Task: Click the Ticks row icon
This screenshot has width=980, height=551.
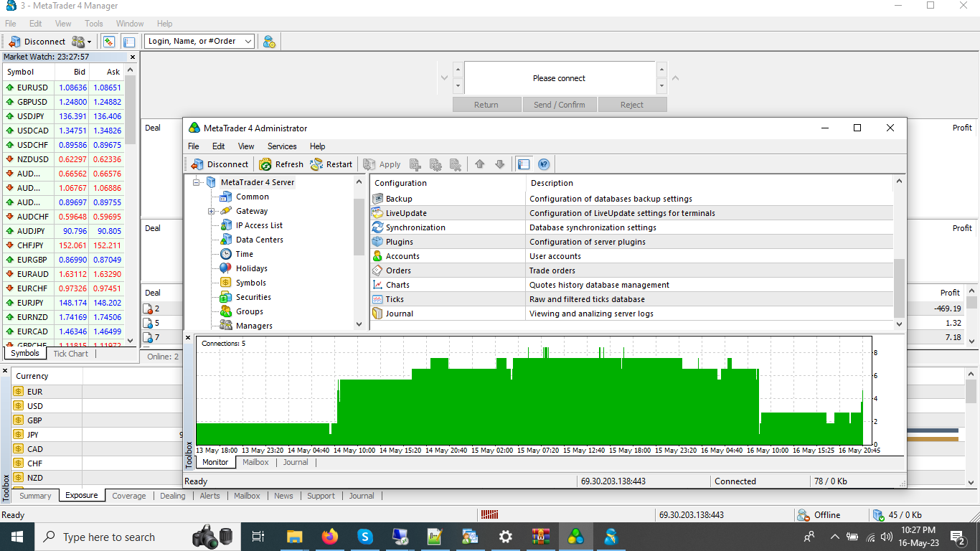Action: point(378,299)
